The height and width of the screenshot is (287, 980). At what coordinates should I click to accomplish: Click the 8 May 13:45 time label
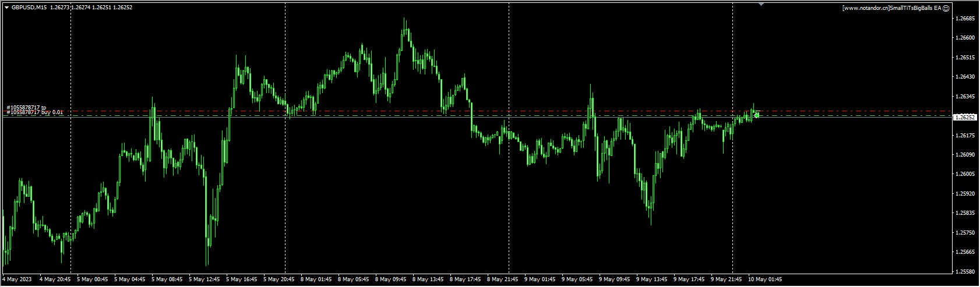click(428, 280)
